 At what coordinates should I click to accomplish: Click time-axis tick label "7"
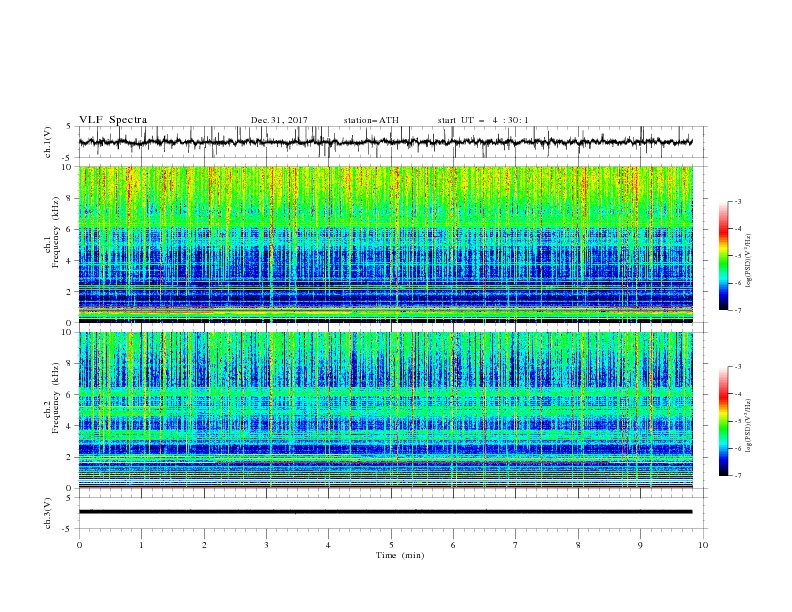tap(516, 545)
